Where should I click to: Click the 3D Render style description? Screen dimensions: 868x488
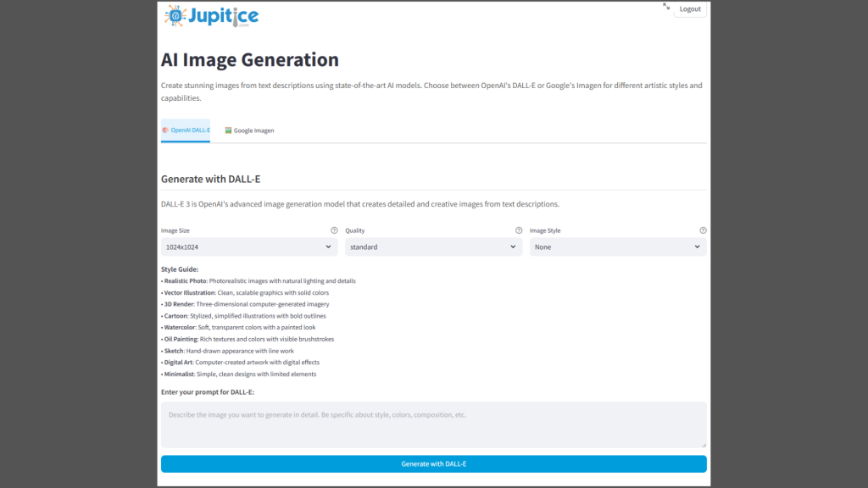coord(245,304)
